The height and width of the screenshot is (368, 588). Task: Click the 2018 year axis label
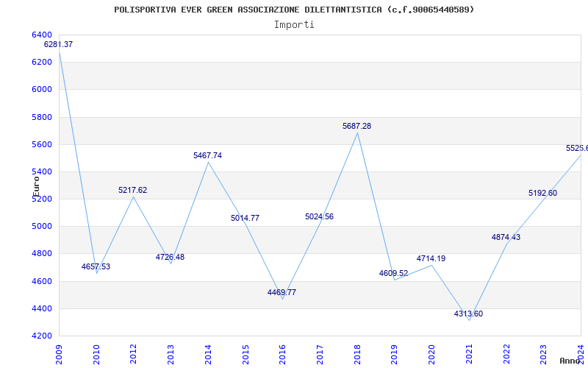click(357, 355)
